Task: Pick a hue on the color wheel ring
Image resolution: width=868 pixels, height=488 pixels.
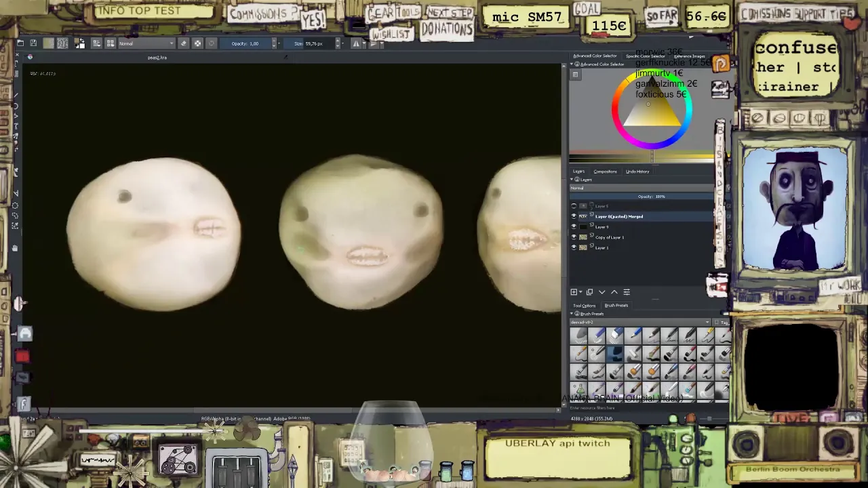Action: click(614, 108)
